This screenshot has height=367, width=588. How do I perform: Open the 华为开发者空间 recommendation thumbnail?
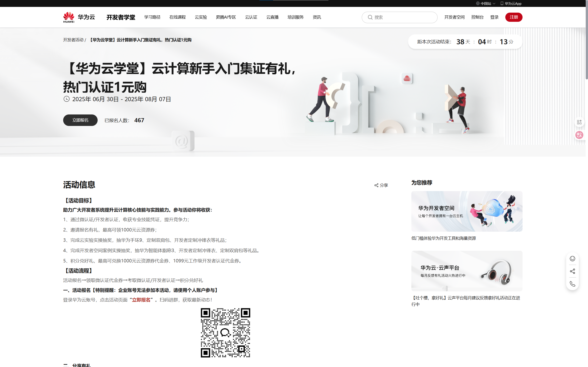click(466, 211)
